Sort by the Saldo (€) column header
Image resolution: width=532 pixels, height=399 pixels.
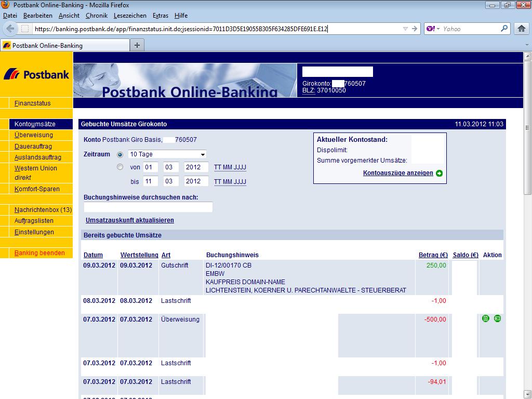(465, 255)
